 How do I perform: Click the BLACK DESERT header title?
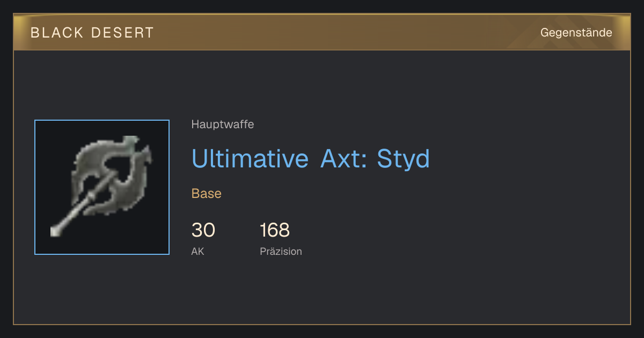click(92, 33)
